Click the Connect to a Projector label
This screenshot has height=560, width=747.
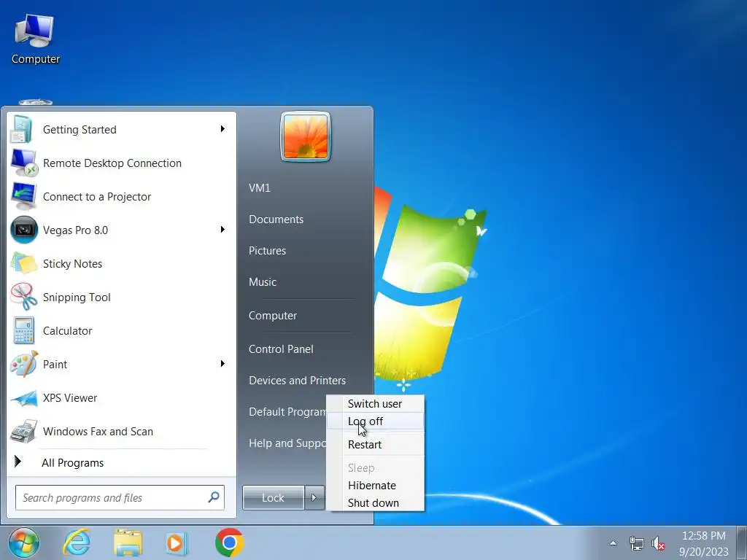click(x=97, y=197)
